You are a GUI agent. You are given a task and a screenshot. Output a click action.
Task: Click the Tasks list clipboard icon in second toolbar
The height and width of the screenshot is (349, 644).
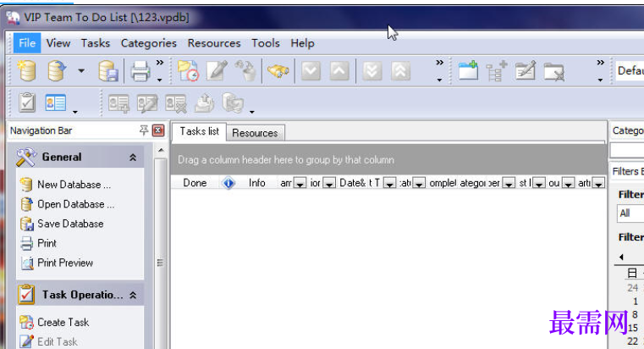[x=27, y=102]
